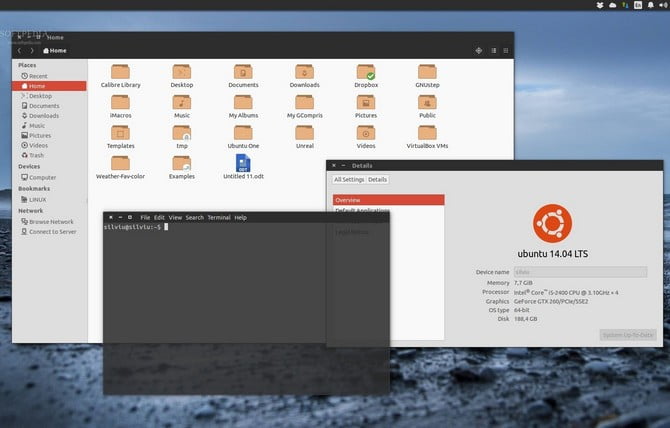Open the Examples folder link
This screenshot has height=428, width=670.
[182, 163]
